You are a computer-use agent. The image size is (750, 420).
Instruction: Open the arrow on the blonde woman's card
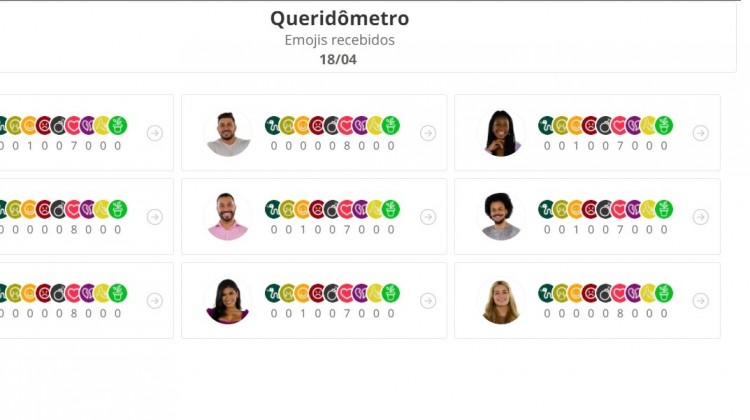click(x=701, y=301)
